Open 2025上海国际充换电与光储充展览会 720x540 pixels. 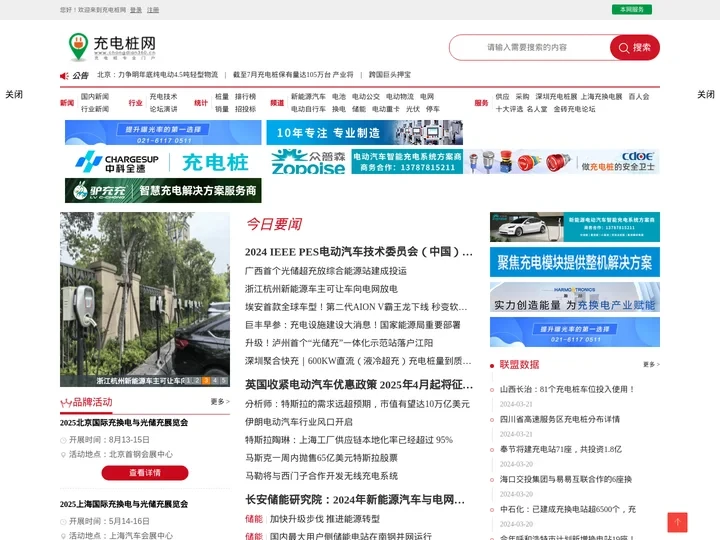124,504
